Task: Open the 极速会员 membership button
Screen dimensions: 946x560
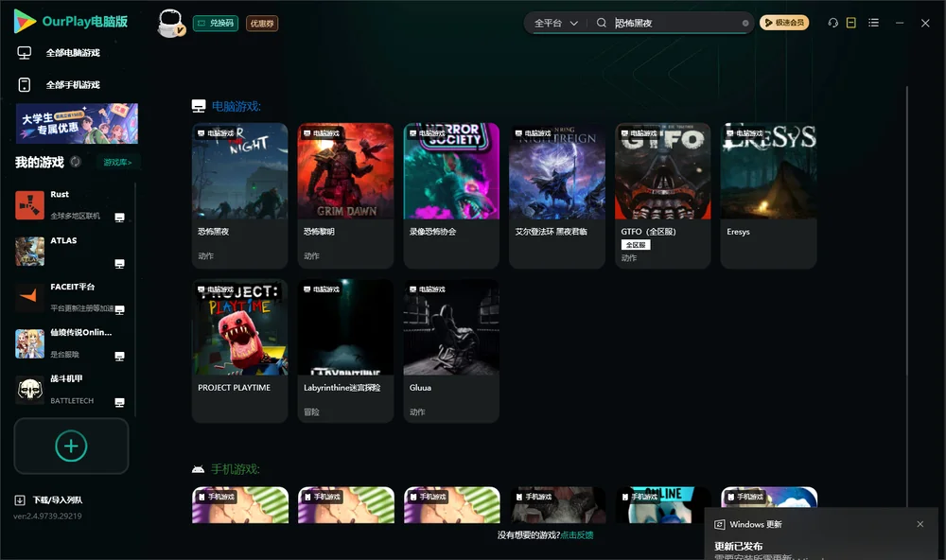Action: (x=783, y=23)
